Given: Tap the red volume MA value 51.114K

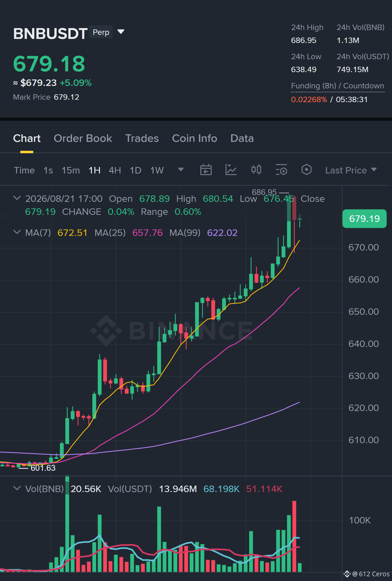Looking at the screenshot, I should 264,489.
